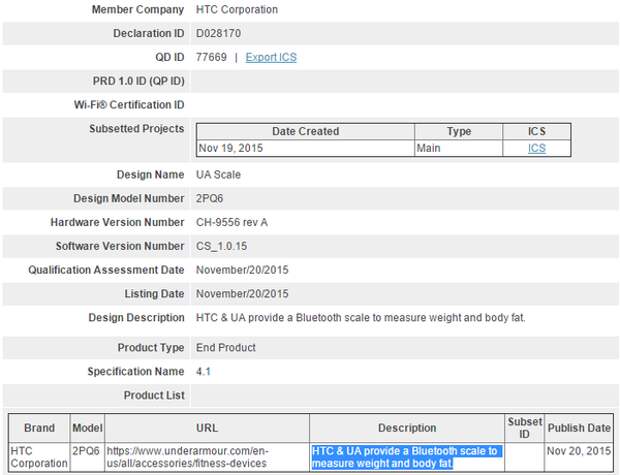Click the Date Created column header

(305, 131)
